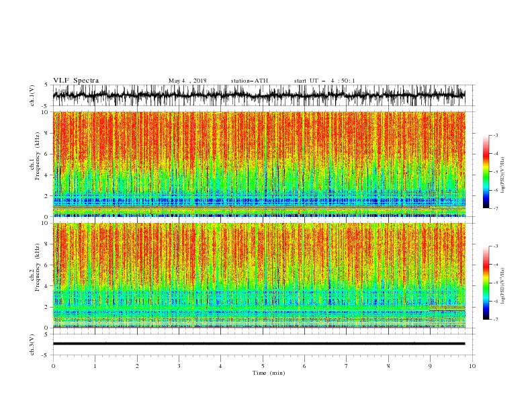Click the time axis tick label "4"
The image size is (532, 411).
click(x=220, y=366)
